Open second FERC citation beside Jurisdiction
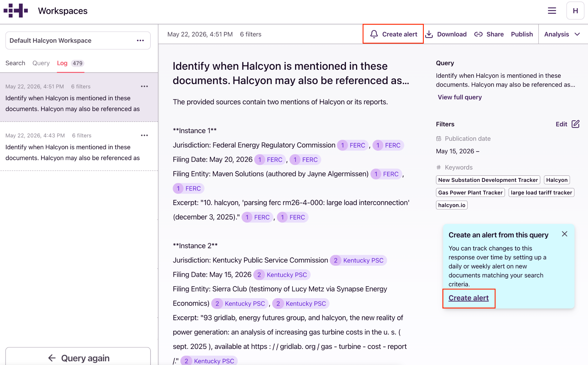Image resolution: width=588 pixels, height=365 pixels. pyautogui.click(x=388, y=145)
